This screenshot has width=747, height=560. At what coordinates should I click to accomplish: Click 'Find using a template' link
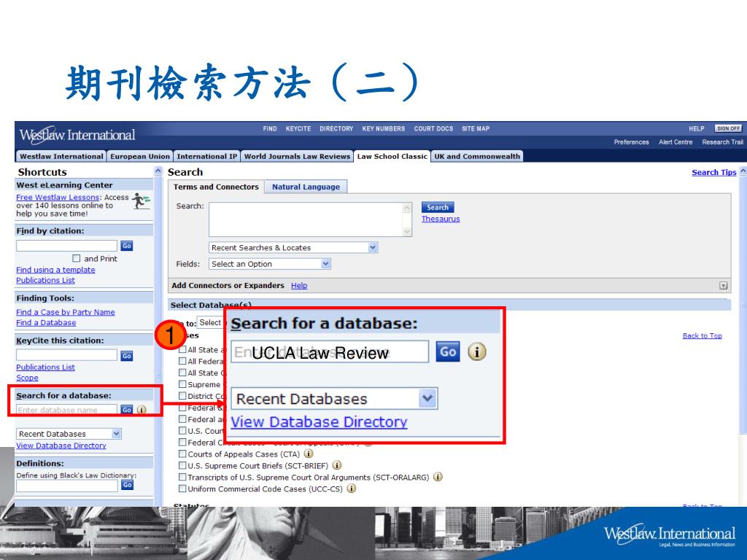click(55, 270)
